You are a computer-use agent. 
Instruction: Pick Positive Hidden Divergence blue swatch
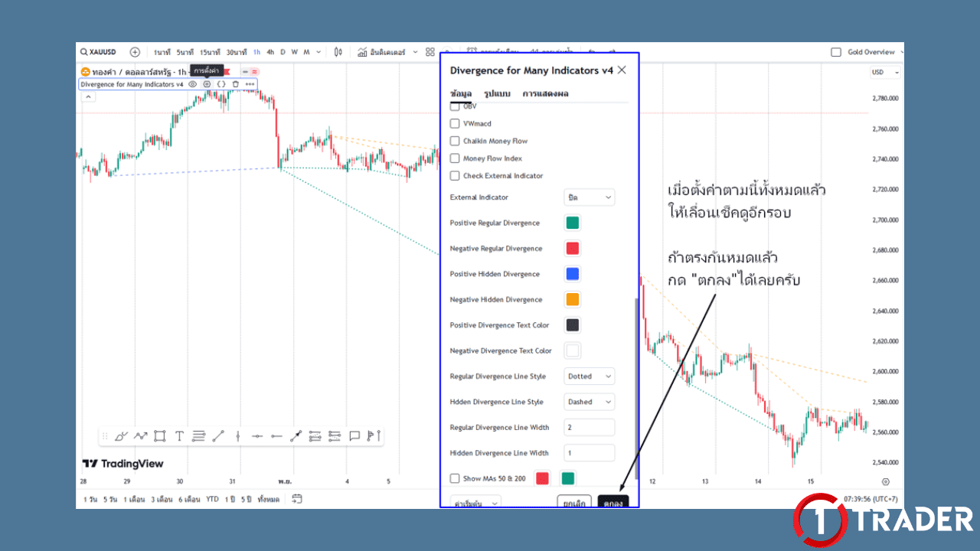pos(572,274)
